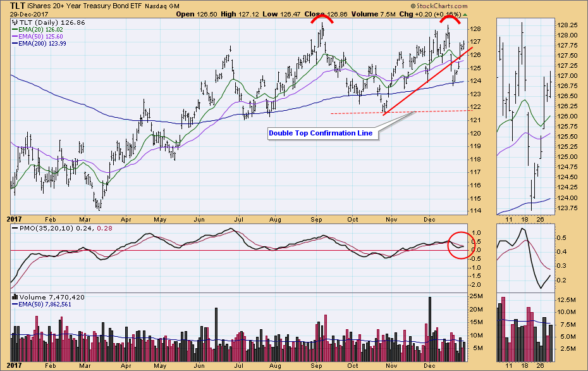Click the PMO(35,20,10) indicator label

click(x=47, y=229)
